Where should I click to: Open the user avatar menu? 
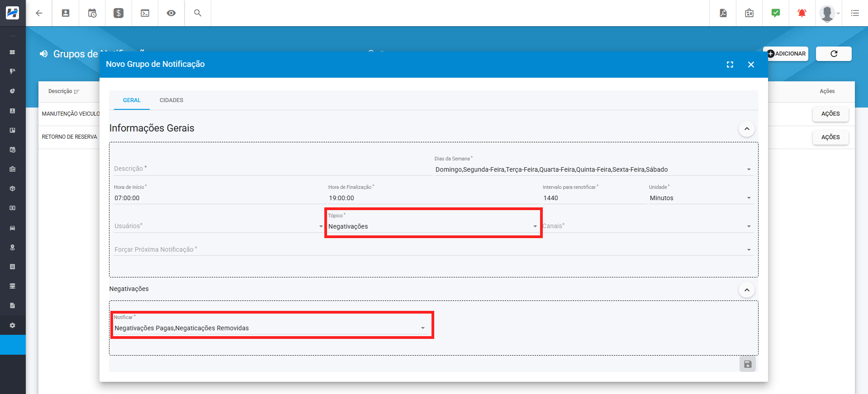(x=829, y=13)
